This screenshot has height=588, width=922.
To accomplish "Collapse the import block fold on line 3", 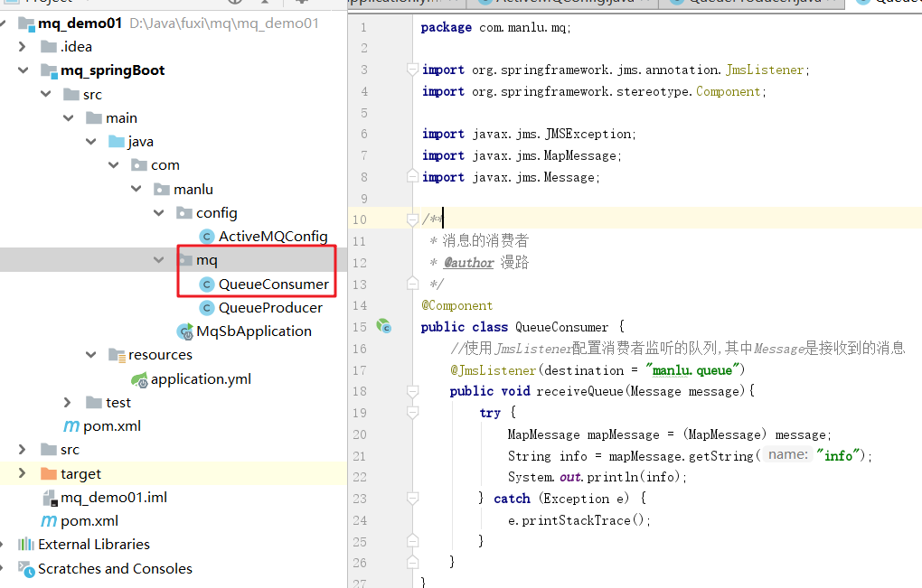I will coord(412,70).
